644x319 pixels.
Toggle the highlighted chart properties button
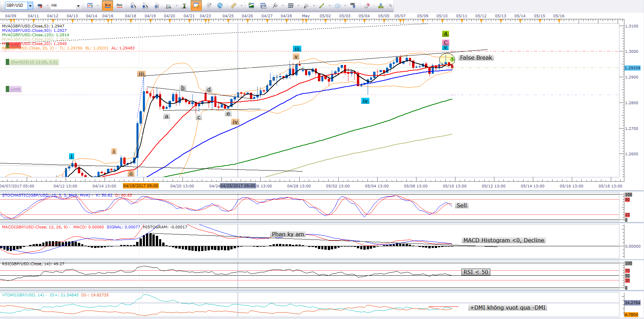pos(196,5)
